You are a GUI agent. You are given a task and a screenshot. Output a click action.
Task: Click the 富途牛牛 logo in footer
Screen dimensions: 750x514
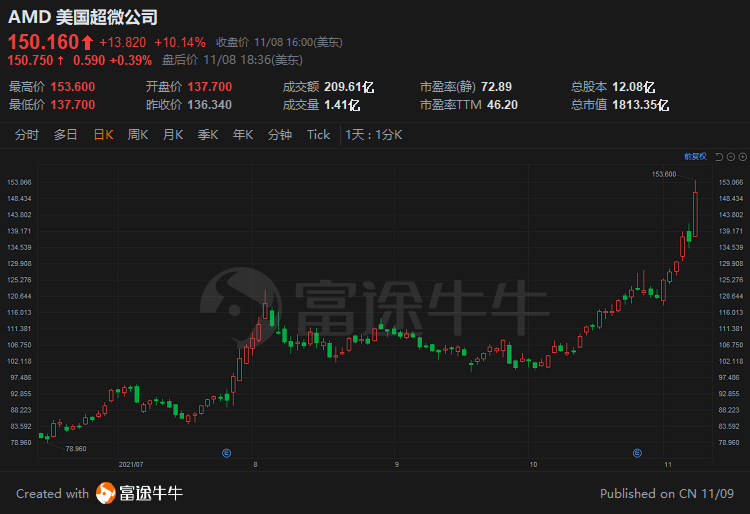(140, 493)
